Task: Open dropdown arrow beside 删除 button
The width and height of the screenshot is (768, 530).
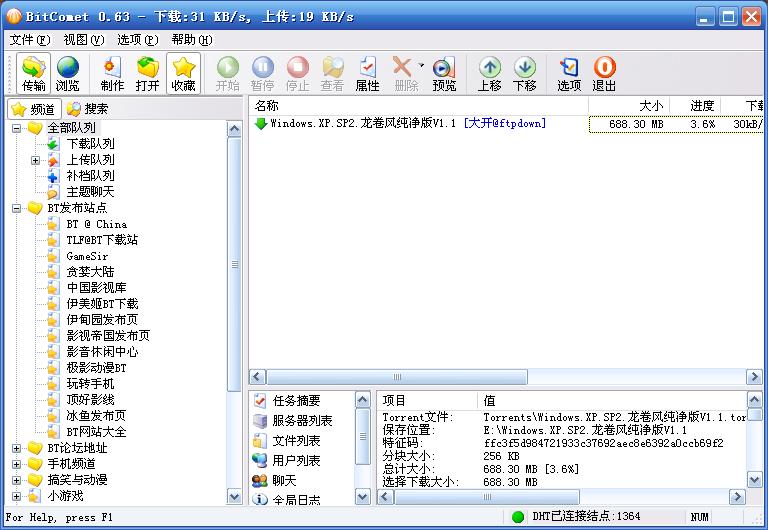Action: pyautogui.click(x=421, y=65)
